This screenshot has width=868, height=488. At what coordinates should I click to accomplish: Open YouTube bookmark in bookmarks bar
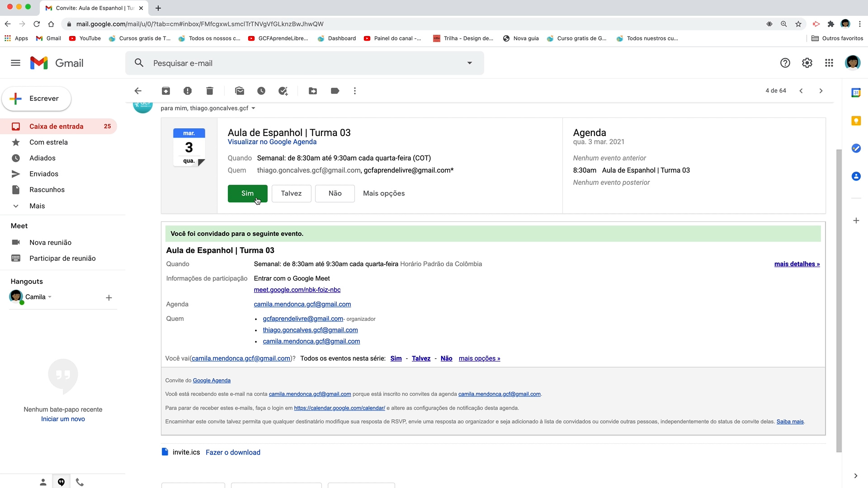point(85,38)
